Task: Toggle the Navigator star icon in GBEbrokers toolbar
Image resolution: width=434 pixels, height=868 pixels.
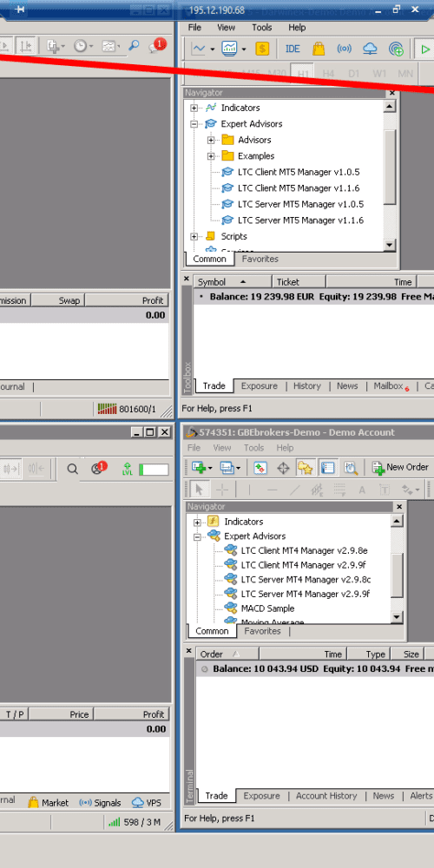Action: click(305, 467)
